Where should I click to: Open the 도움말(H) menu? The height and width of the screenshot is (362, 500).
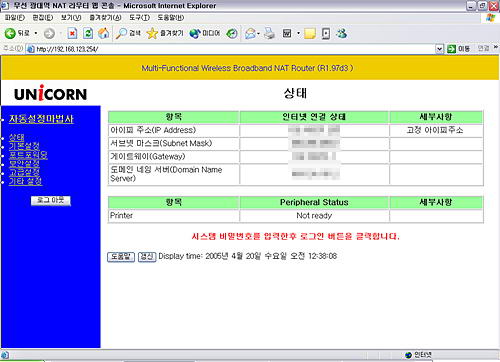[171, 18]
